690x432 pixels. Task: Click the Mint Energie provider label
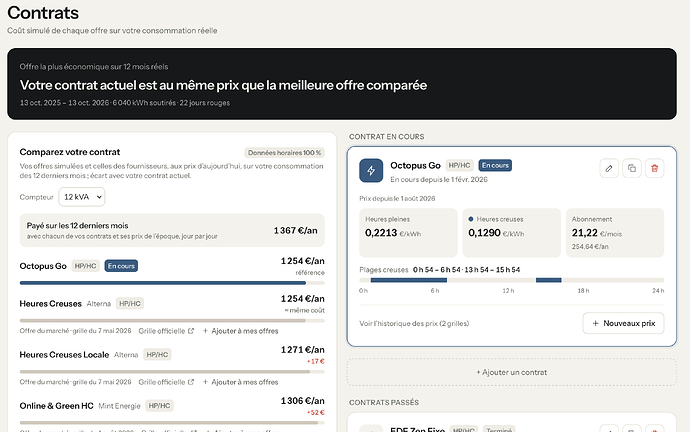(119, 406)
